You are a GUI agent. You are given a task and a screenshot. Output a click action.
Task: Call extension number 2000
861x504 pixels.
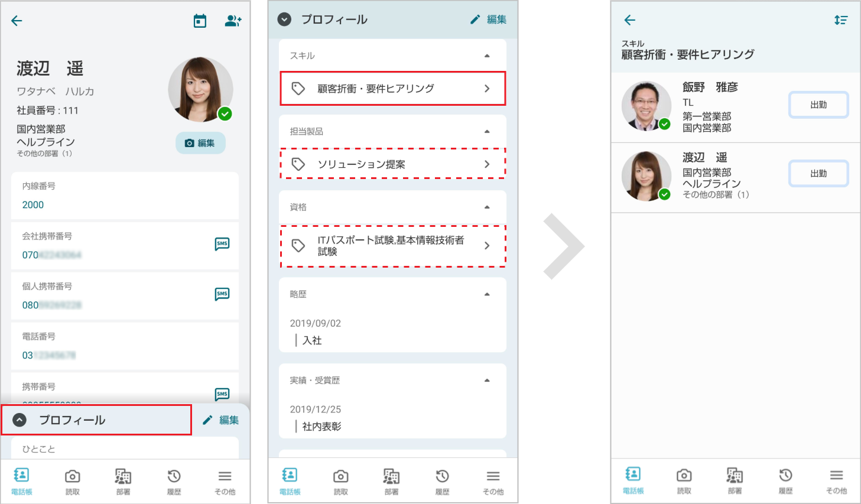[x=33, y=205]
